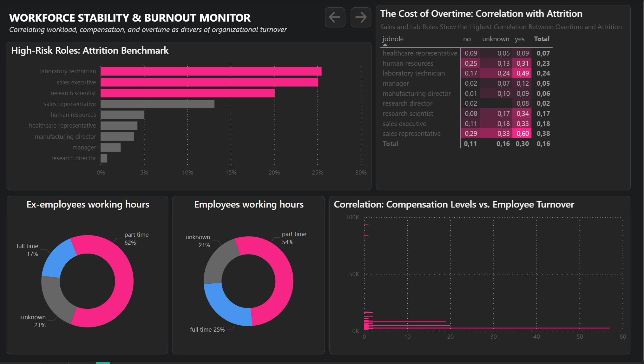Navigate forward using the right arrow button
The height and width of the screenshot is (364, 644).
pyautogui.click(x=361, y=17)
